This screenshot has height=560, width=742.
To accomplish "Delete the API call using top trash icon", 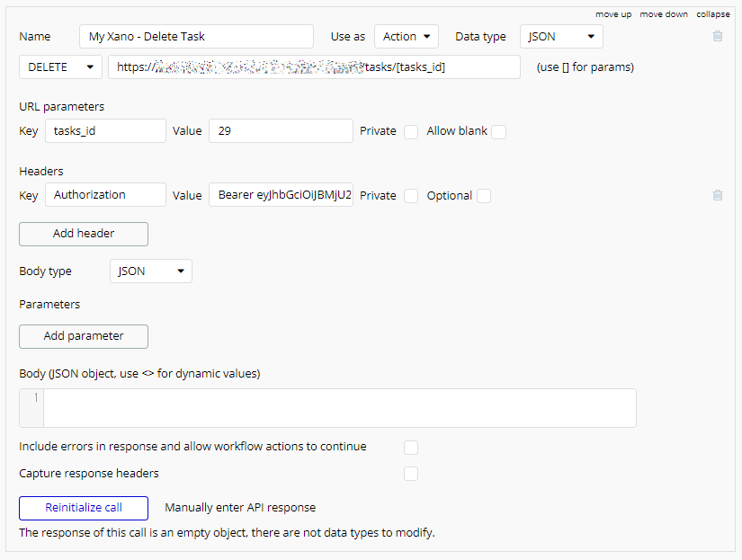I will pyautogui.click(x=717, y=37).
